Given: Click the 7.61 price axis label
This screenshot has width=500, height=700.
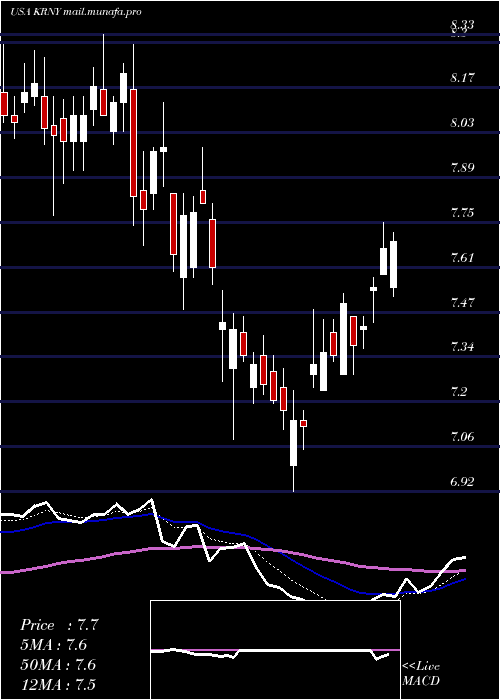Looking at the screenshot, I should point(462,258).
